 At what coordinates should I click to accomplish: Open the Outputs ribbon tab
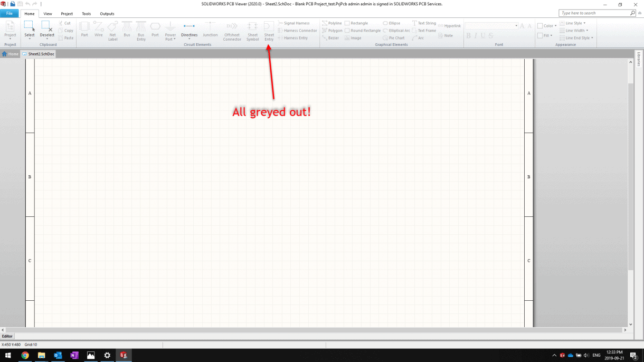pyautogui.click(x=107, y=14)
